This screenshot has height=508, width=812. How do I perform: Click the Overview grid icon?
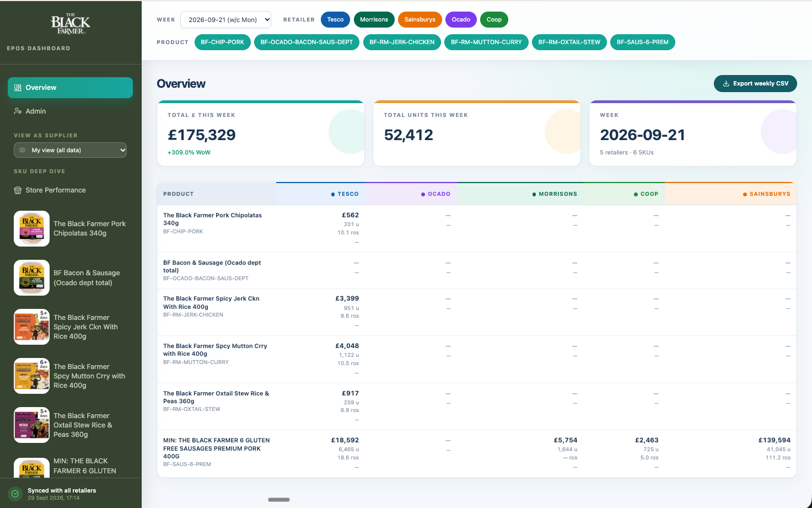18,88
